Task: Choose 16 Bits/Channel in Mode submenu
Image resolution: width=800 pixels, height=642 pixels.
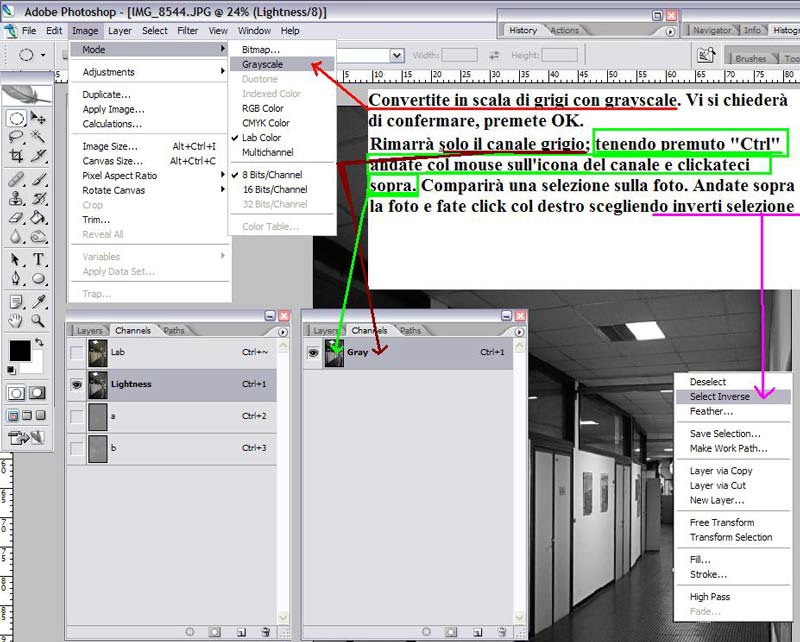Action: (x=275, y=189)
